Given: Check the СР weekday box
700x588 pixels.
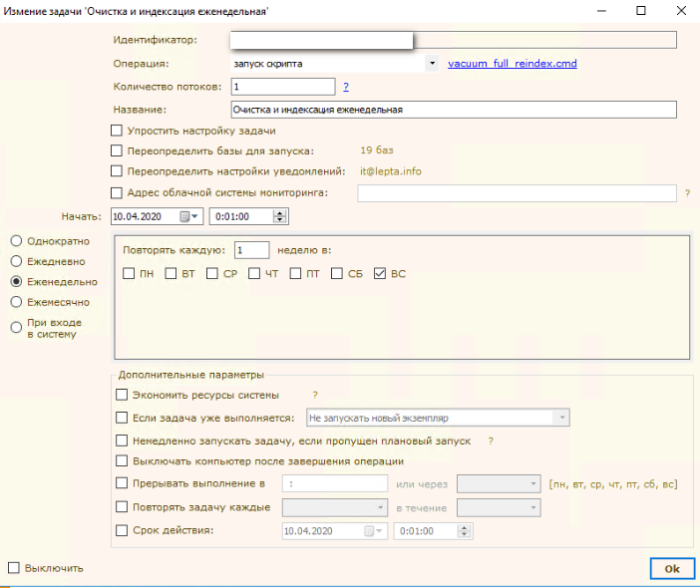Looking at the screenshot, I should tap(212, 273).
